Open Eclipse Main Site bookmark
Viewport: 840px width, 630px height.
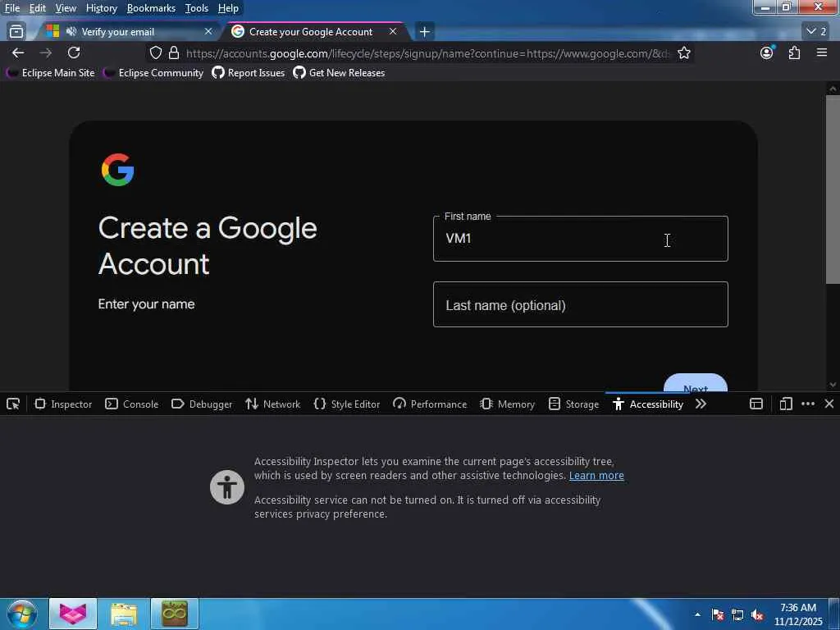click(x=50, y=73)
